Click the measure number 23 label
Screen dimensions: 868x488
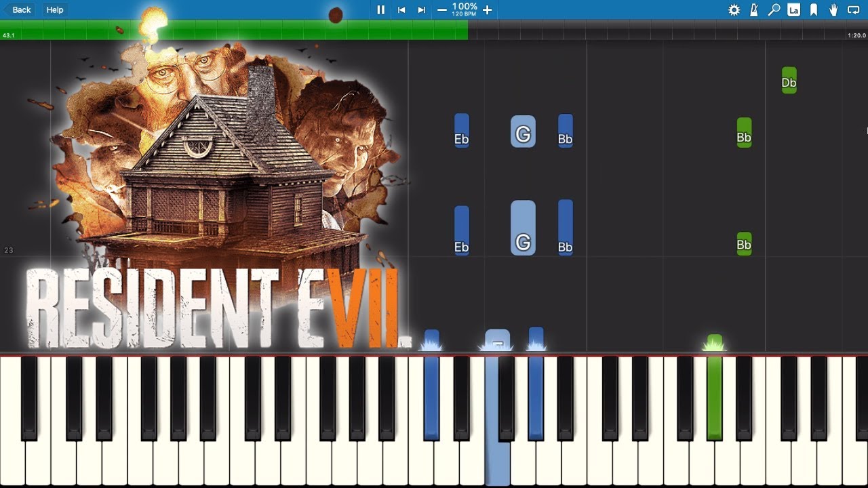(x=9, y=250)
